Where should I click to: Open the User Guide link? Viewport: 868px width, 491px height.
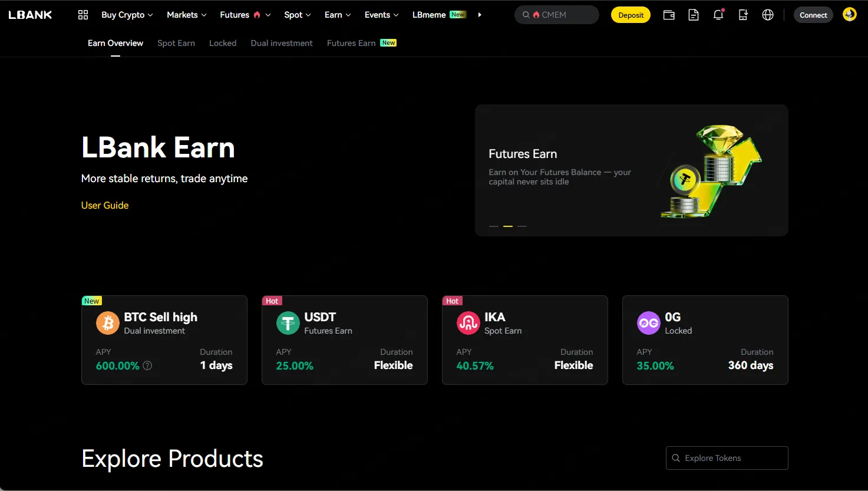coord(105,205)
